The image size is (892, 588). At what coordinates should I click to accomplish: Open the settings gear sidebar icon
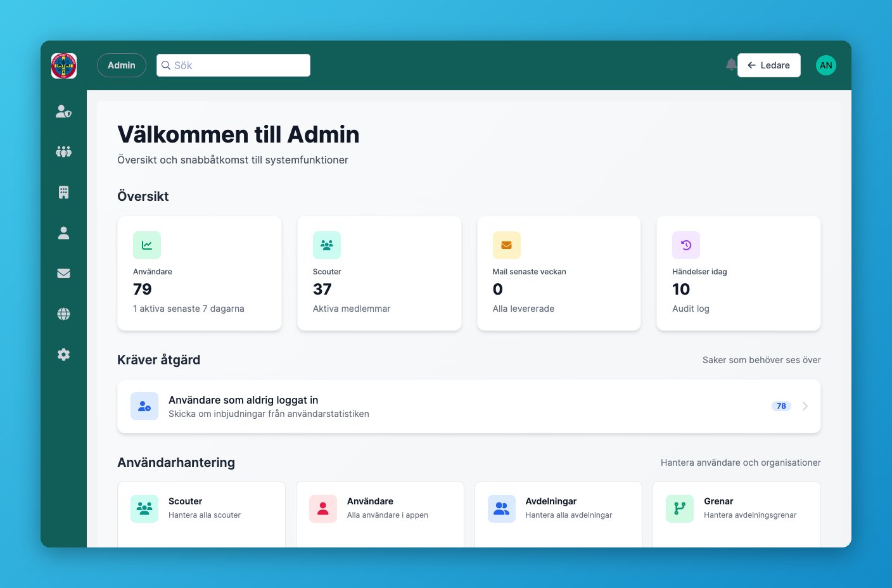pyautogui.click(x=64, y=355)
